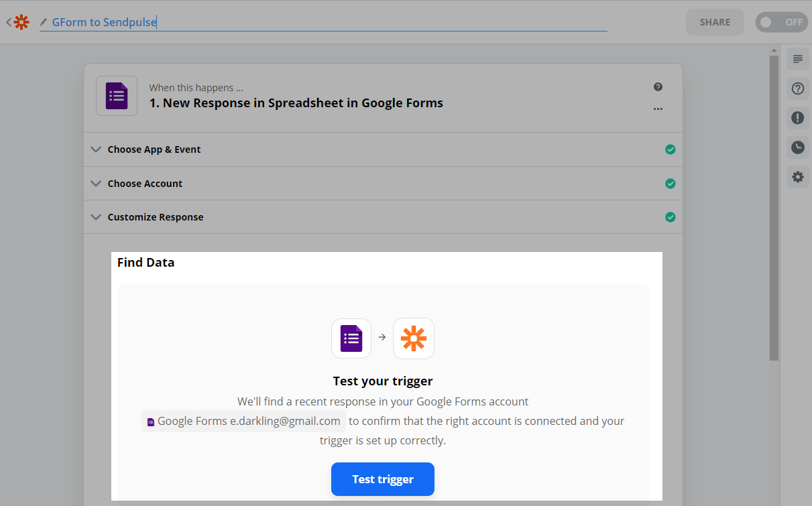Click the Zapier logo icon

pyautogui.click(x=21, y=22)
